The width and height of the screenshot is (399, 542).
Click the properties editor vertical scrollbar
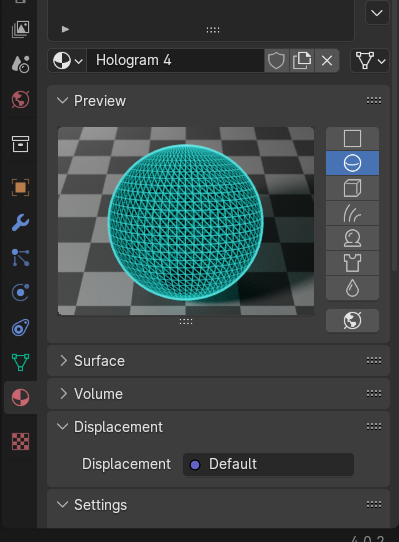(x=395, y=135)
